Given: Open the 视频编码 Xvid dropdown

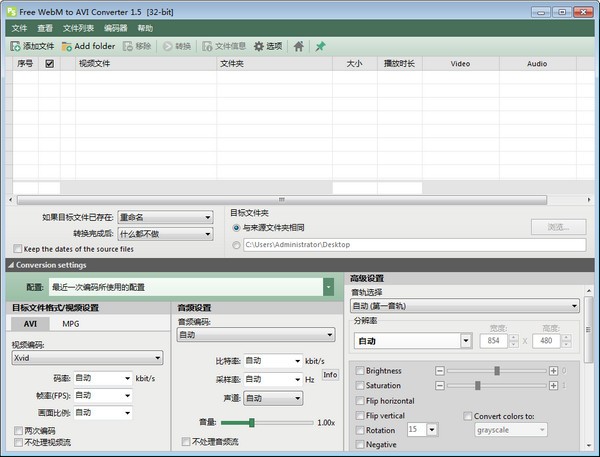Looking at the screenshot, I should click(87, 357).
